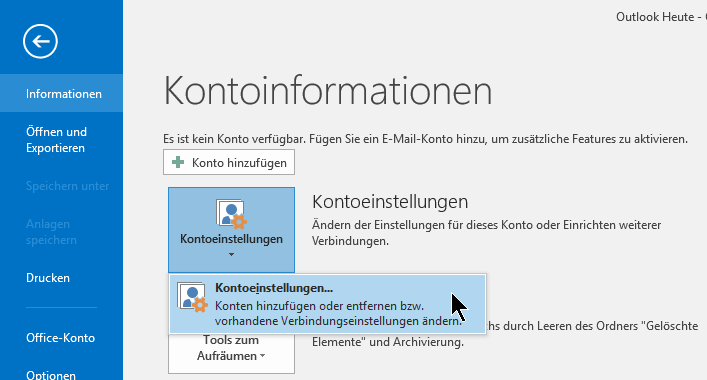Collapse the Kontoeinstellungen dropdown arrow
707x380 pixels.
click(231, 255)
